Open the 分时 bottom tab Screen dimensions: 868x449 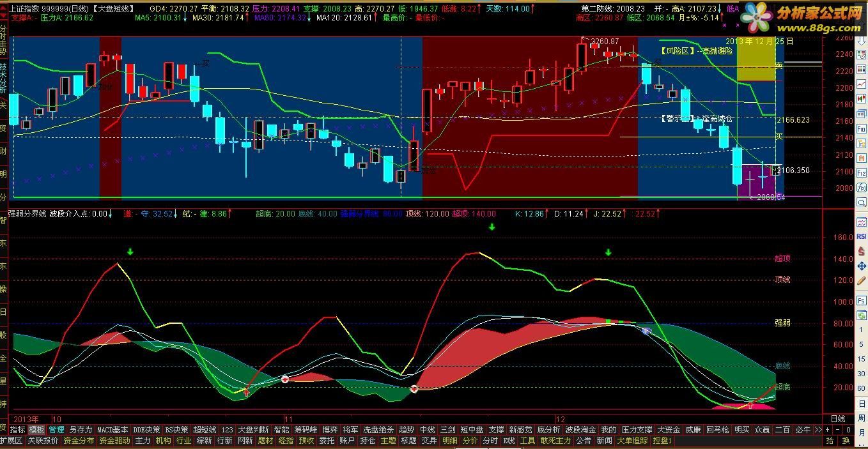[x=490, y=441]
